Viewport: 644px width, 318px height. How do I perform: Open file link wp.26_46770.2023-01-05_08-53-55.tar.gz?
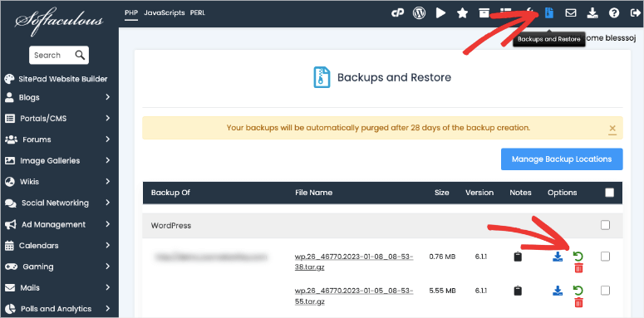[354, 296]
